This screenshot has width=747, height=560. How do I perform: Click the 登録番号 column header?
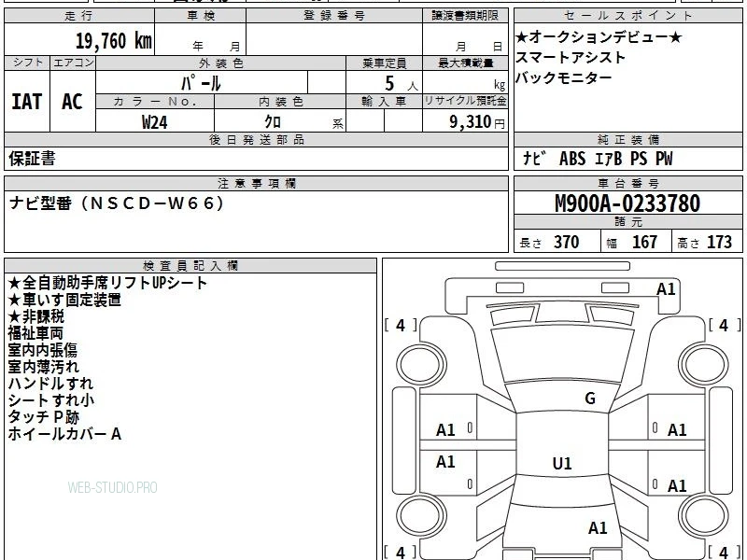[x=334, y=16]
